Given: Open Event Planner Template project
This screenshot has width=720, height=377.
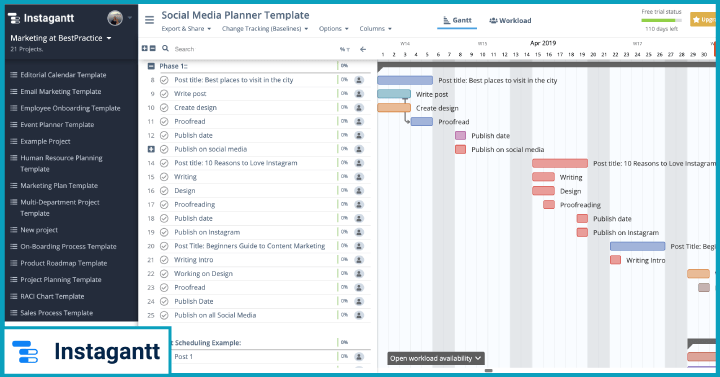Looking at the screenshot, I should pos(57,124).
